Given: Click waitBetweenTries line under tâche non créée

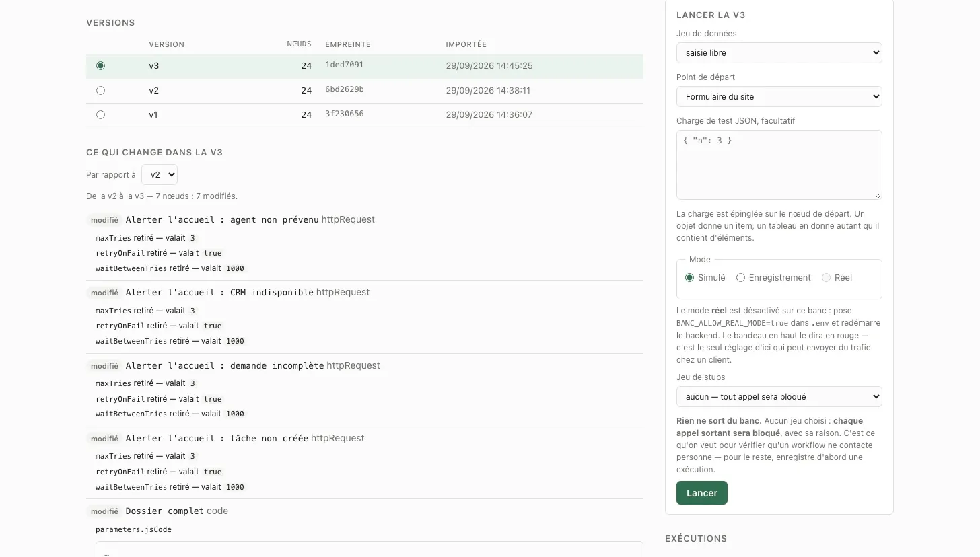Looking at the screenshot, I should point(170,486).
